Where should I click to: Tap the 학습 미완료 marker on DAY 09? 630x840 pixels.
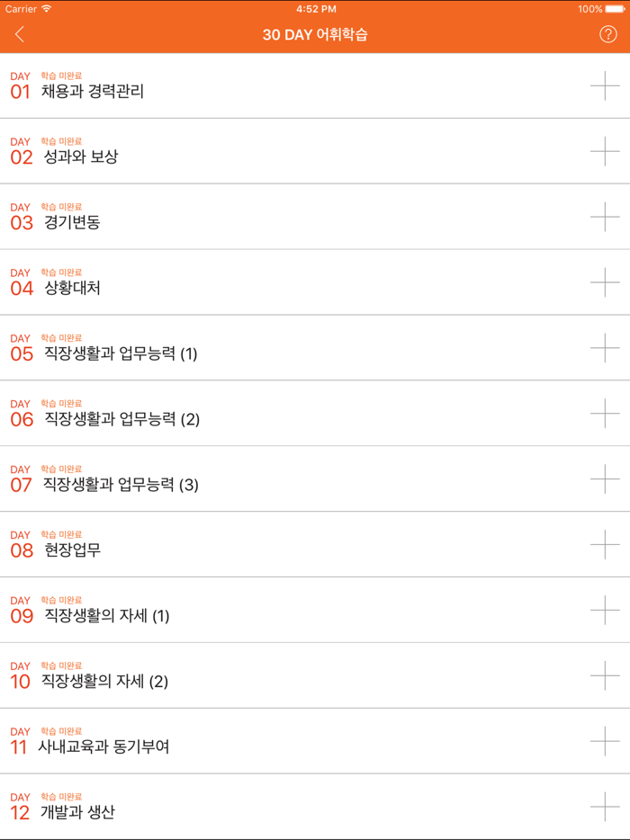(59, 600)
